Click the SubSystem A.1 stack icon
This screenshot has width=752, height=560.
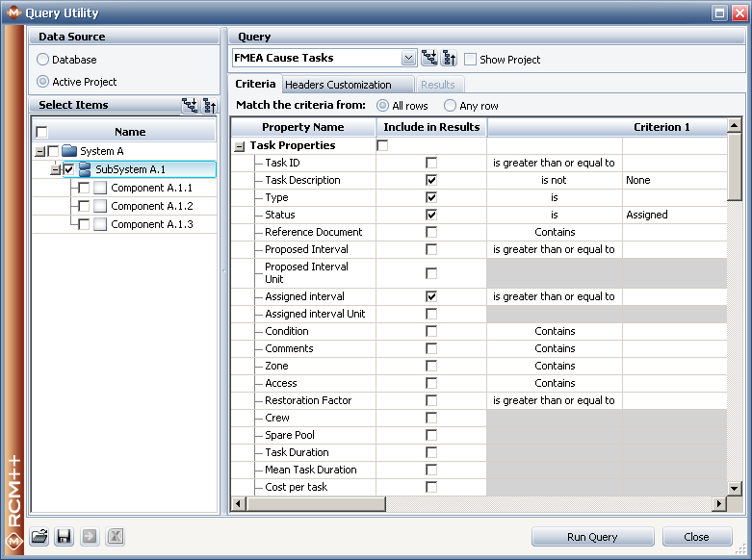[x=85, y=169]
